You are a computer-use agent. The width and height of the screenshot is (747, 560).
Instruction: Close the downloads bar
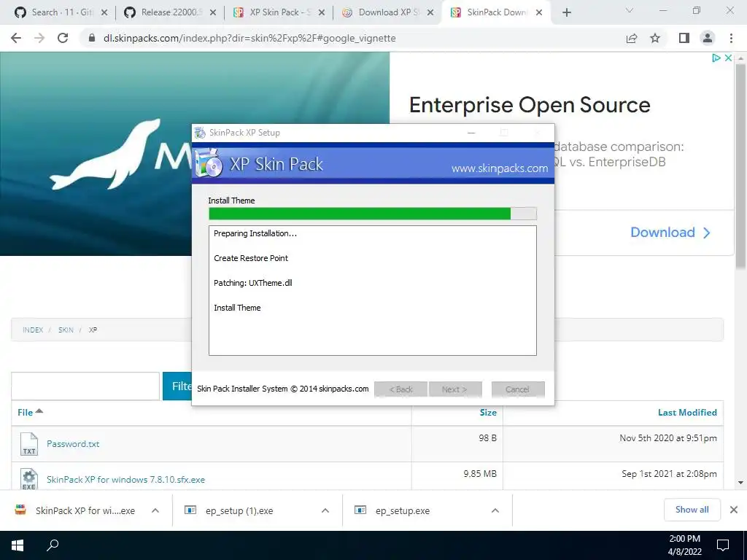pos(734,510)
